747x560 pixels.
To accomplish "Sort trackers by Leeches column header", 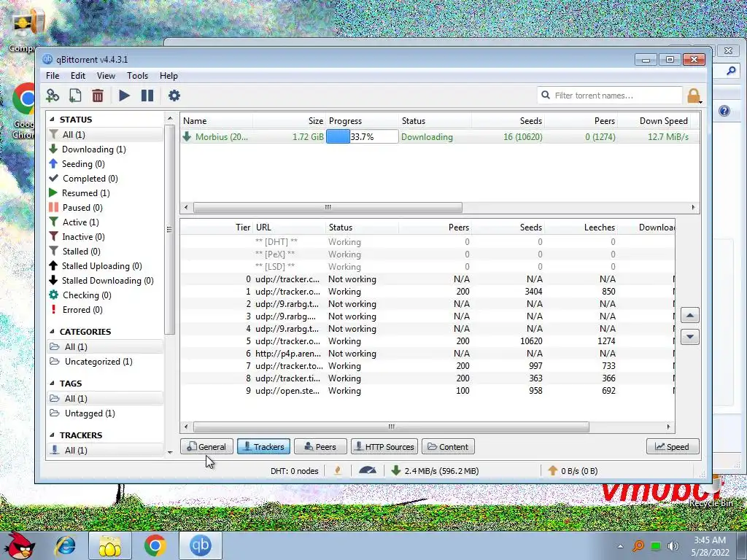I will [x=581, y=227].
